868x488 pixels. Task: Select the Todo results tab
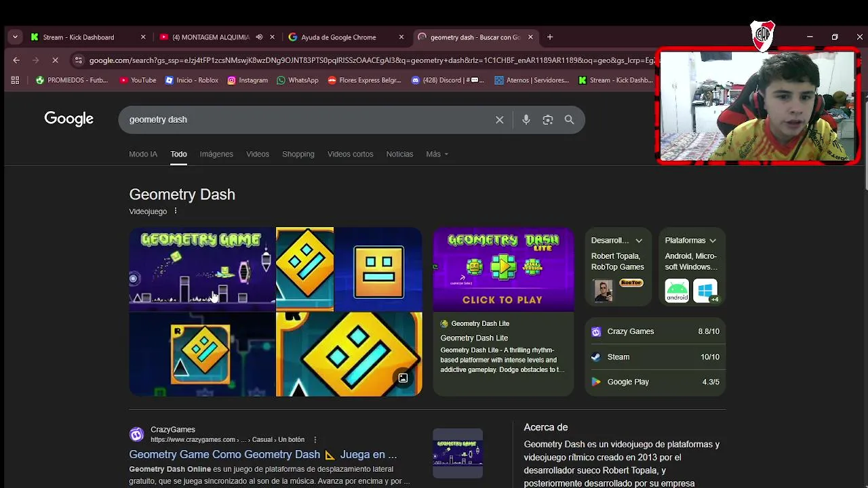tap(178, 154)
